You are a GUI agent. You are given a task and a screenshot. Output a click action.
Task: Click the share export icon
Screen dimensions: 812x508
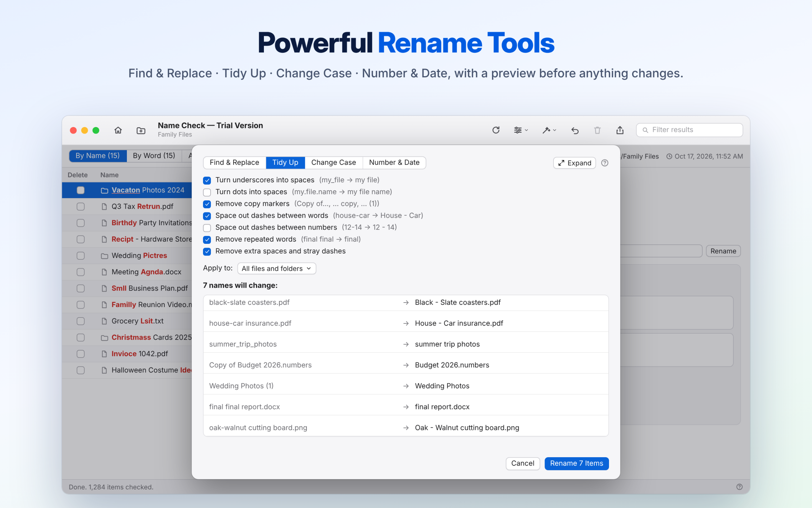click(620, 130)
